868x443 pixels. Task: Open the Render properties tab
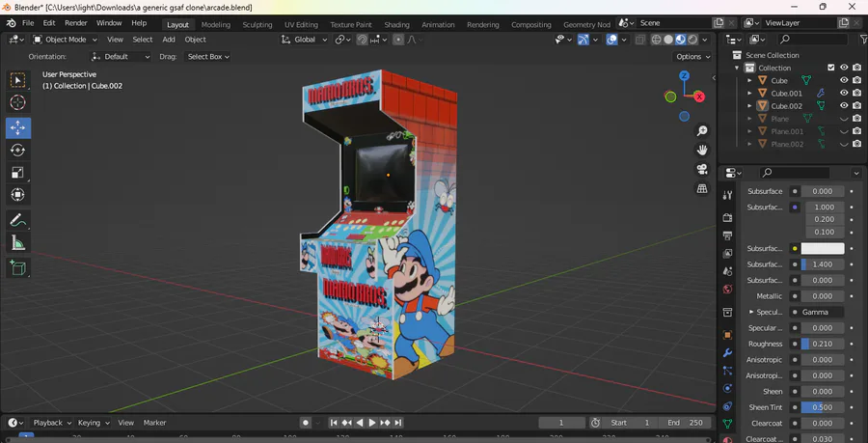pyautogui.click(x=727, y=218)
